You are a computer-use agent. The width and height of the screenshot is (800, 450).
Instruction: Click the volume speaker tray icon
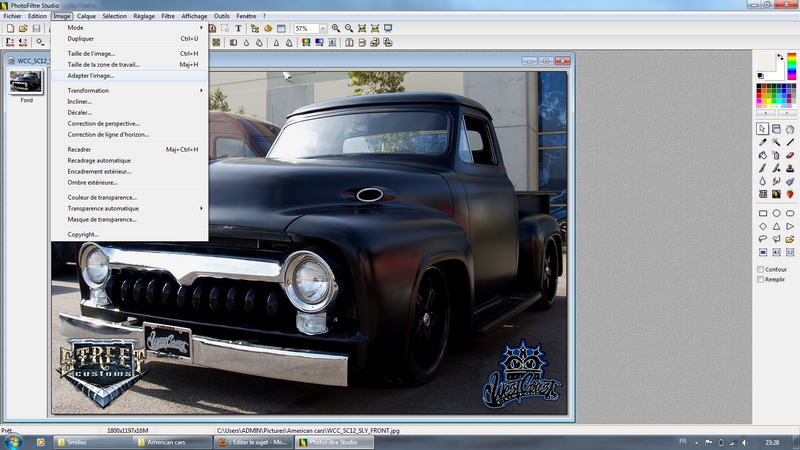pyautogui.click(x=745, y=442)
